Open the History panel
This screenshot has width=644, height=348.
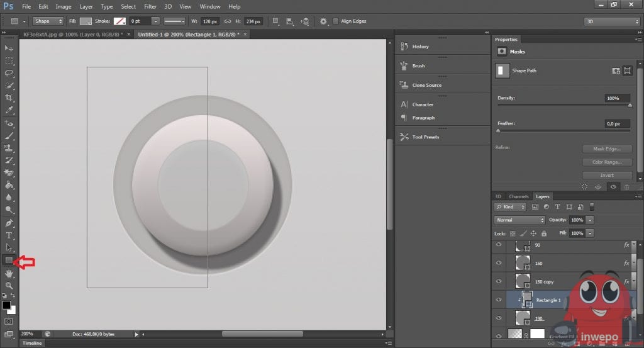click(420, 47)
